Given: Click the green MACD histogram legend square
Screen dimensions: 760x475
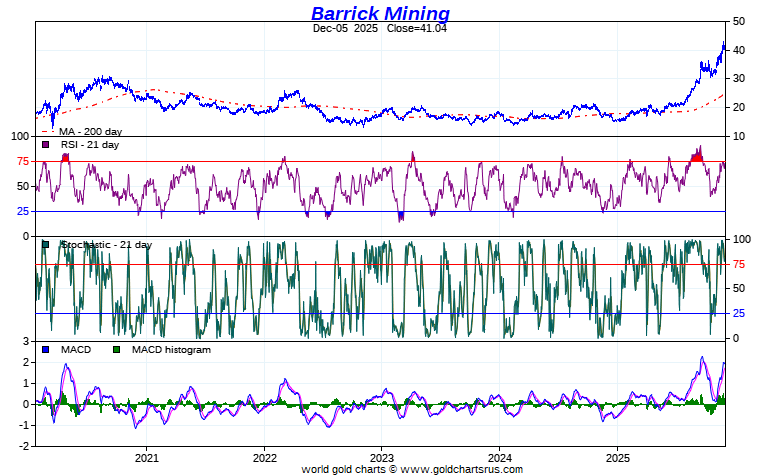Looking at the screenshot, I should tap(117, 349).
